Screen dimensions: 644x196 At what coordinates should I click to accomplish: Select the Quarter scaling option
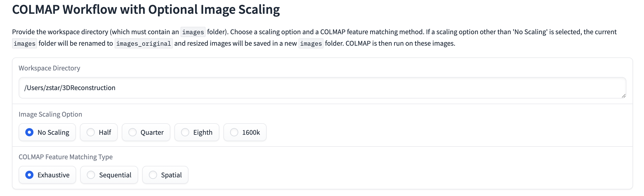tap(133, 132)
